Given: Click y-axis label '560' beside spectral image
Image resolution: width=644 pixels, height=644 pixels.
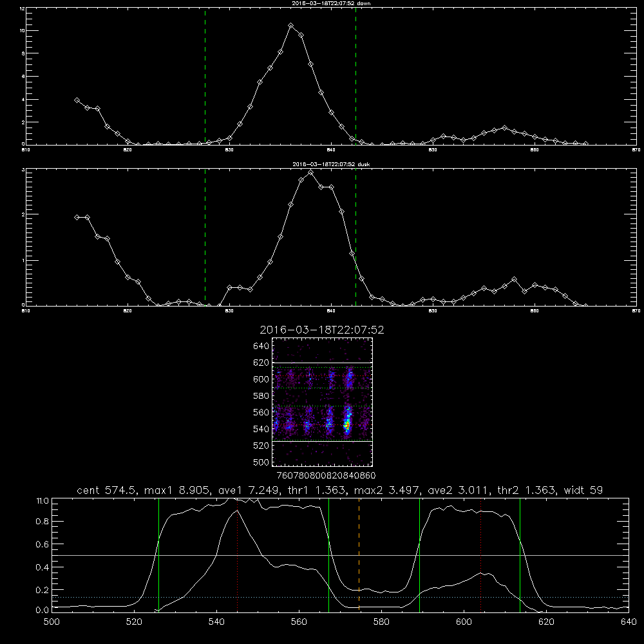Looking at the screenshot, I should tap(261, 412).
